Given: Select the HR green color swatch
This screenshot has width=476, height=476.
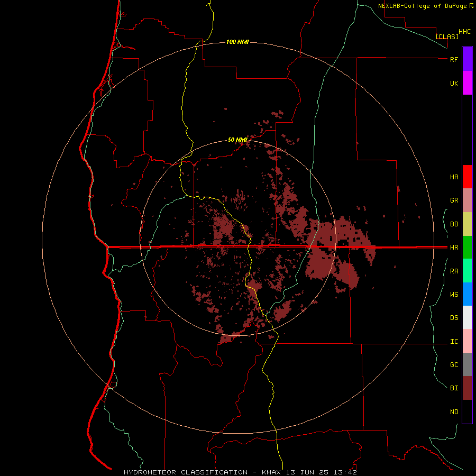Looking at the screenshot, I should point(467,248).
